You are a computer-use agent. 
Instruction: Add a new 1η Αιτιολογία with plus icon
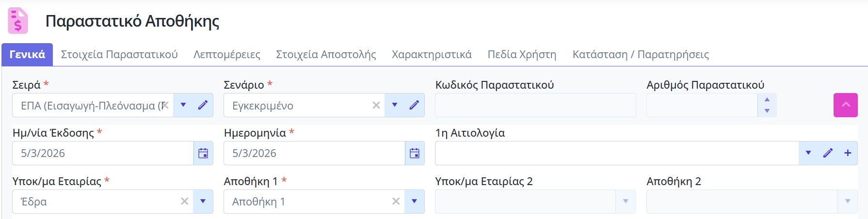(x=848, y=153)
